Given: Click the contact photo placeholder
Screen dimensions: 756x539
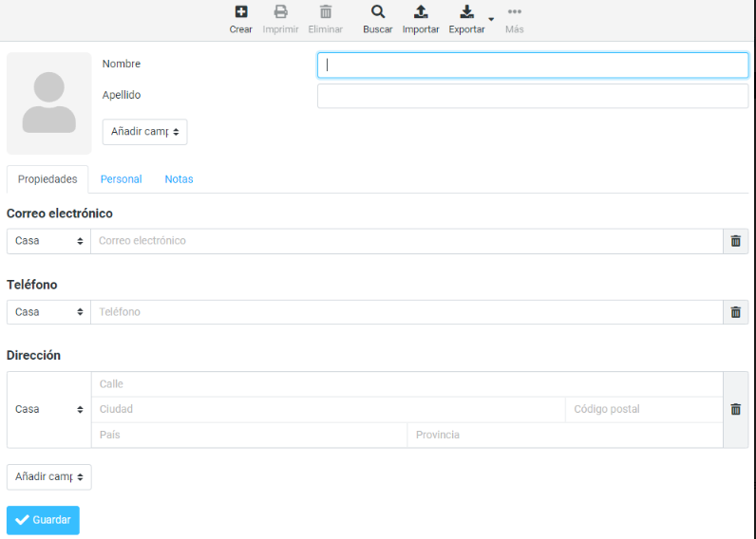Looking at the screenshot, I should 49,103.
